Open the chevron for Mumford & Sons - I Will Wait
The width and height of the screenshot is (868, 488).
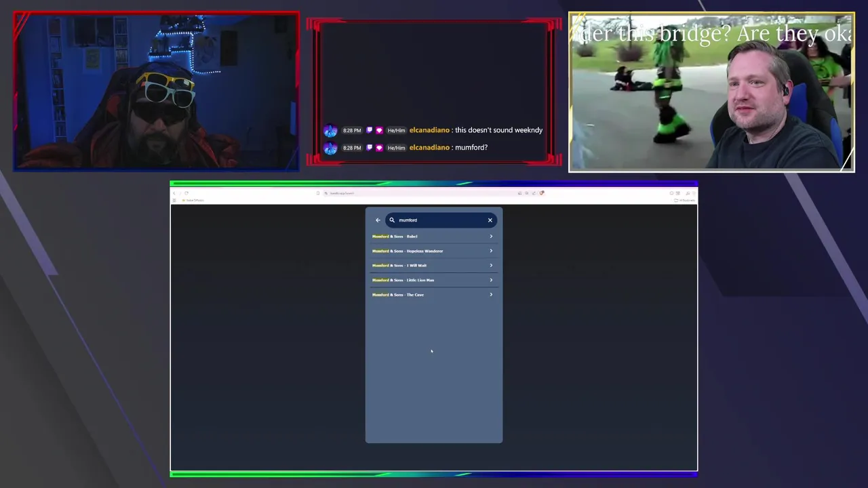click(x=491, y=265)
